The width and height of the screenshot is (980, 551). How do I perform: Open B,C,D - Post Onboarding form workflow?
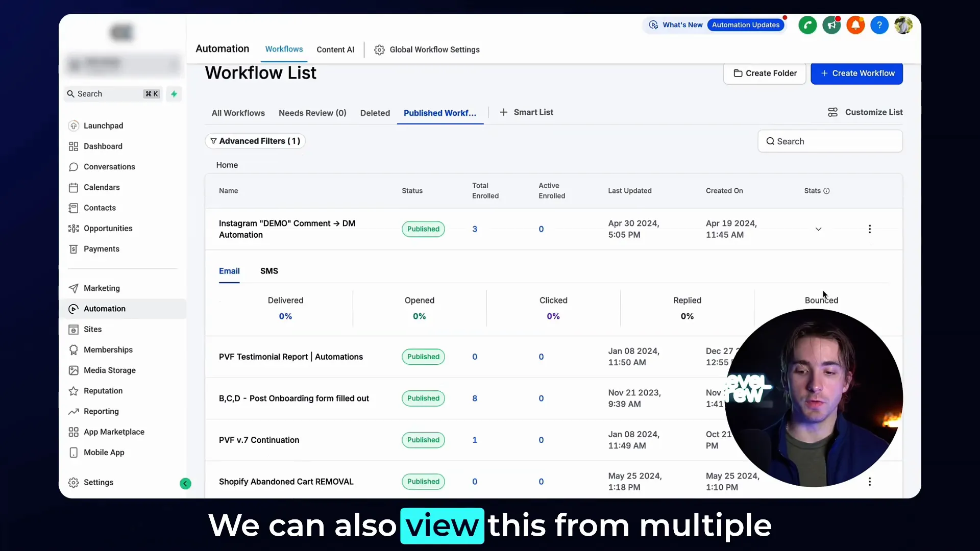point(294,398)
